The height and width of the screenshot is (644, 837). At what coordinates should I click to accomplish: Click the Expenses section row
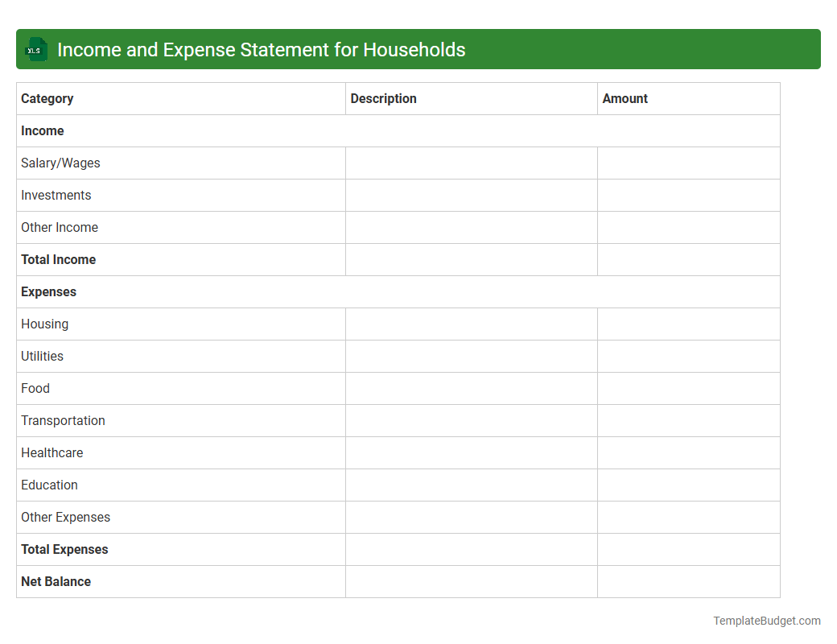pos(48,291)
